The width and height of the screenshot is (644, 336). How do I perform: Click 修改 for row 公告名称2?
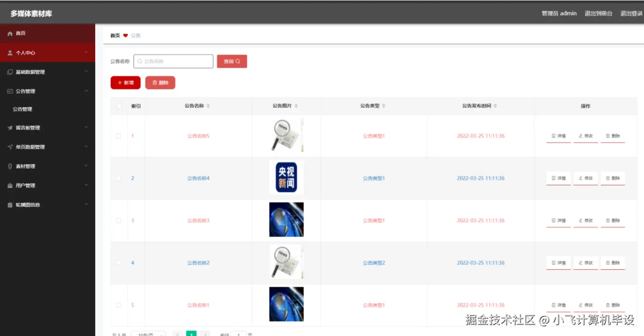pos(586,263)
